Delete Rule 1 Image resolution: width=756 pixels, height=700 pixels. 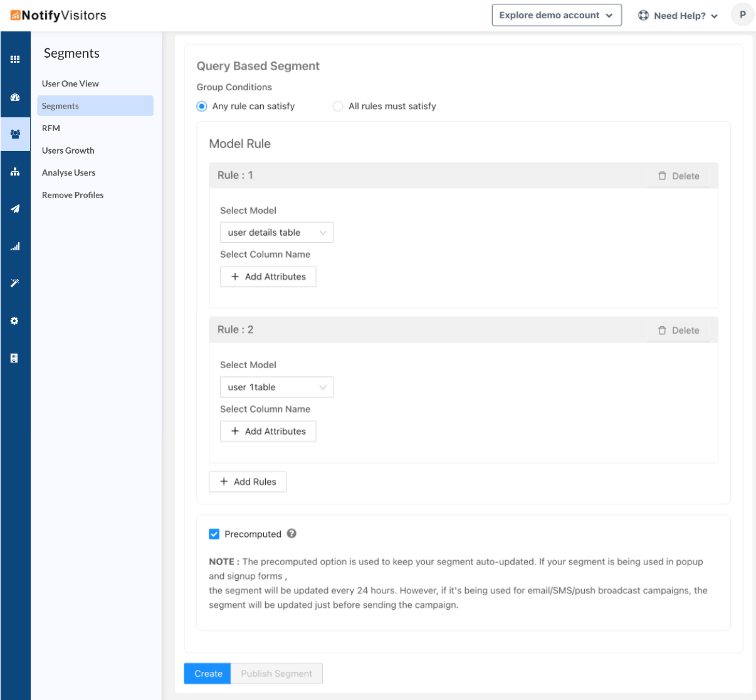(679, 176)
